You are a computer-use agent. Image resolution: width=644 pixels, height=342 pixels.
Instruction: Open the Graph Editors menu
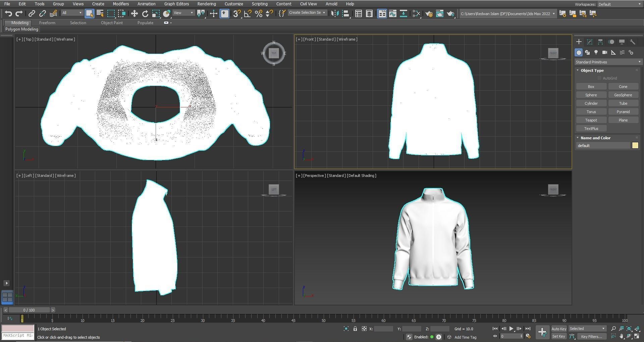pos(176,4)
